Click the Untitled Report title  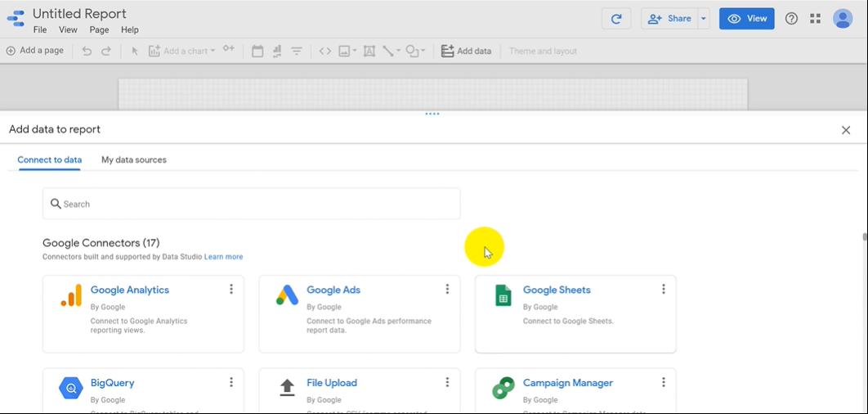tap(80, 13)
